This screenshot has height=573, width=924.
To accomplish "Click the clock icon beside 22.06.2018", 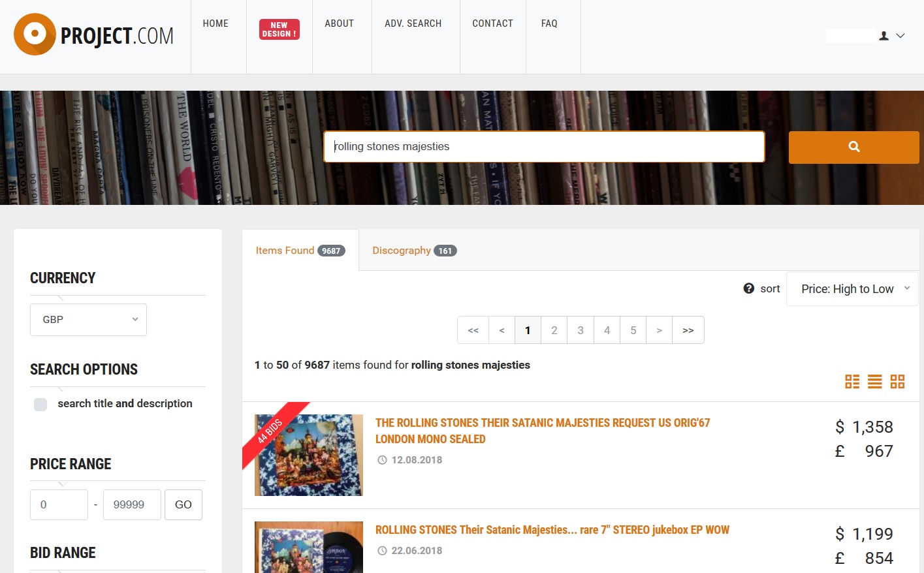I will (x=382, y=551).
